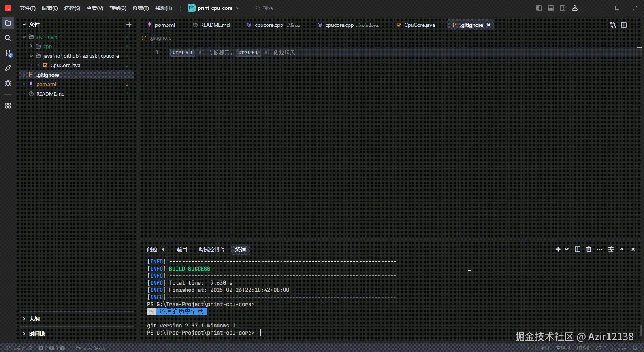The height and width of the screenshot is (352, 644).
Task: Click Java: Ready status bar item
Action: click(91, 348)
